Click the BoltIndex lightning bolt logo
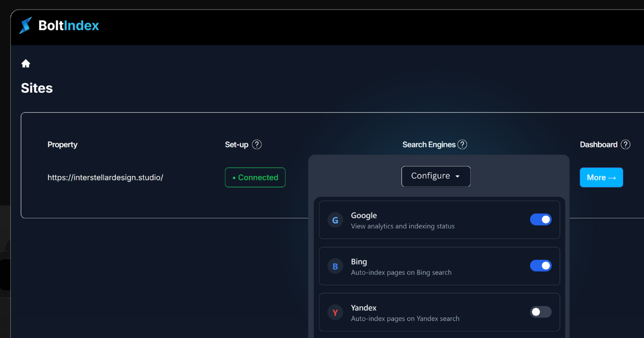 [x=25, y=26]
